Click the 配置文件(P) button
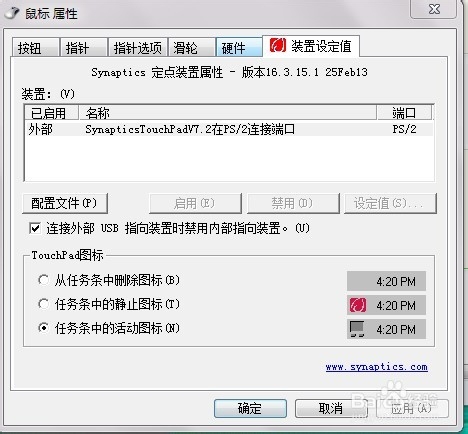468x434 pixels. (x=65, y=203)
